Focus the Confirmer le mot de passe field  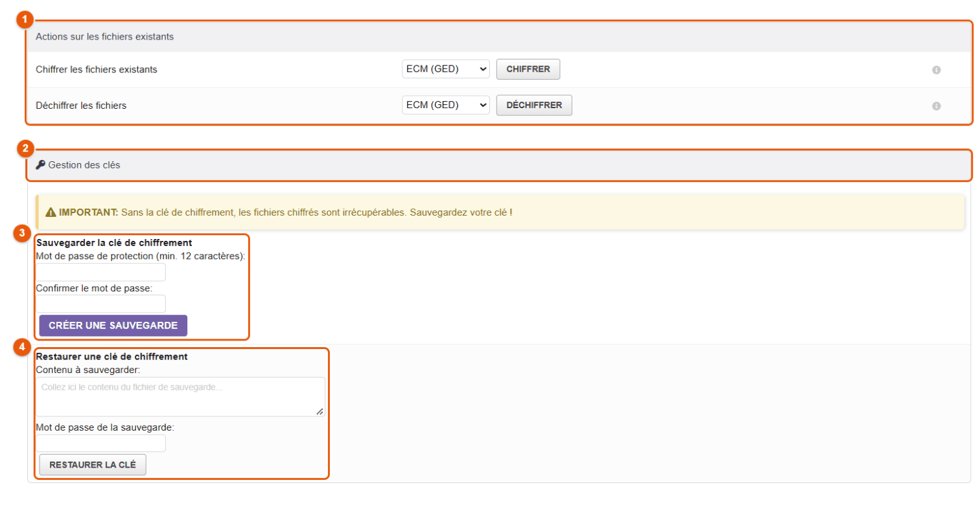[100, 304]
